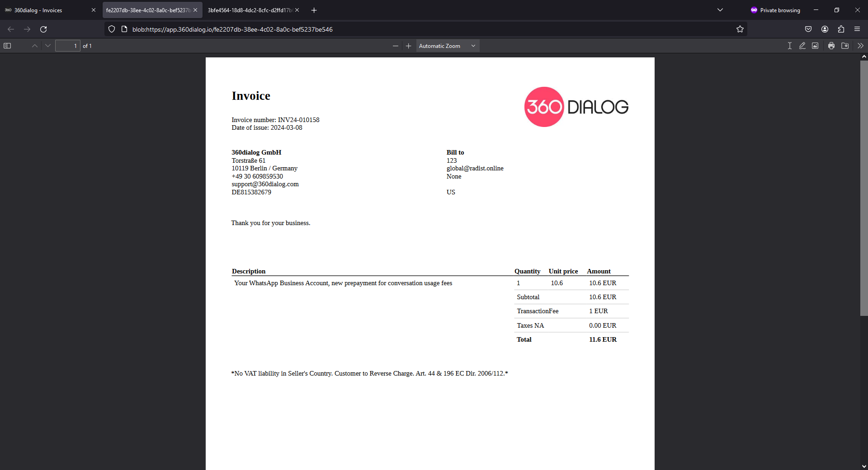Close the 3bfe4564 tab

[297, 10]
